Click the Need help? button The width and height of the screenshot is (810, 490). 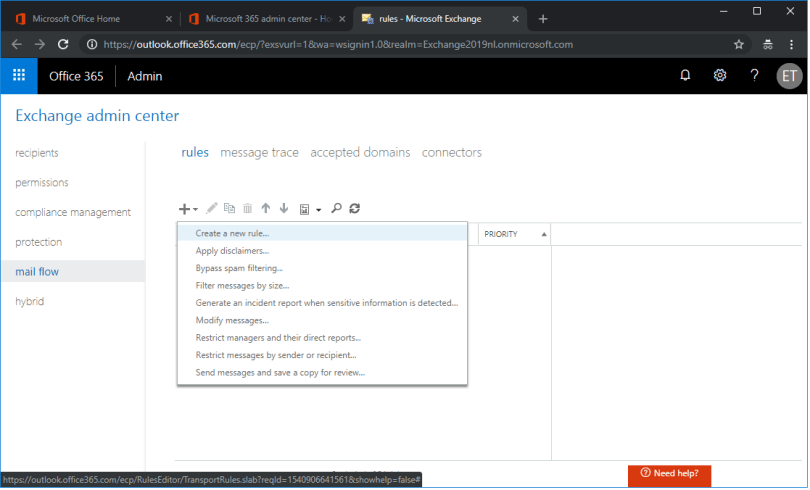coord(669,473)
